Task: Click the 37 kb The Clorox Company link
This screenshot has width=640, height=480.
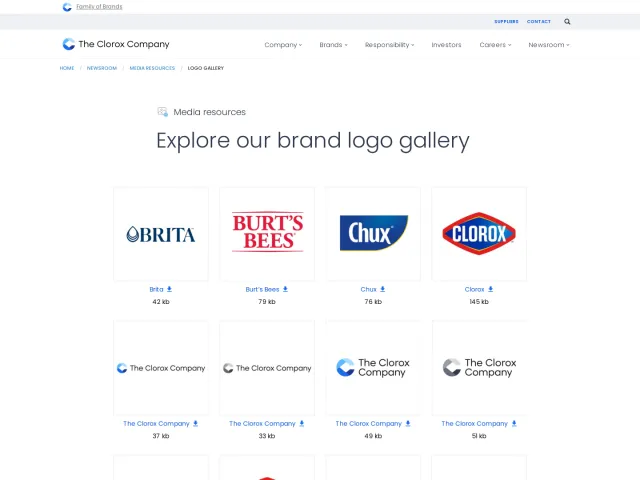Action: [156, 424]
